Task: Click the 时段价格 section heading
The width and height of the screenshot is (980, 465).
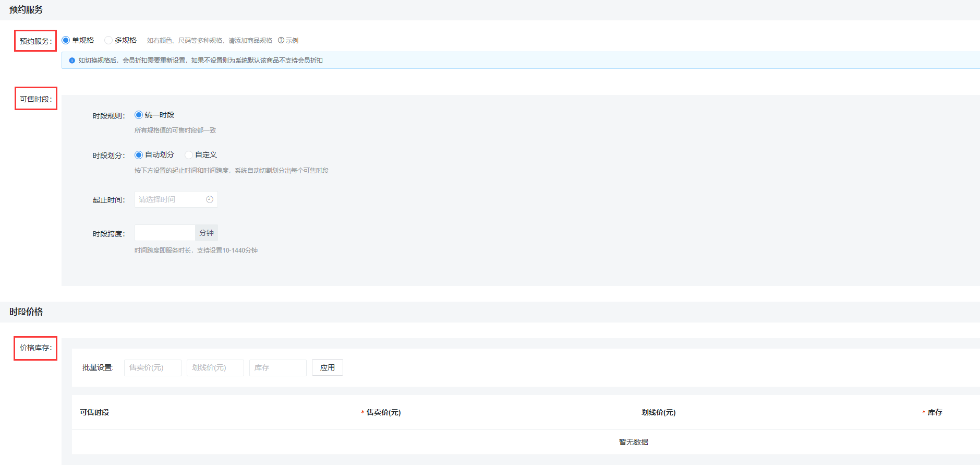Action: (26, 312)
